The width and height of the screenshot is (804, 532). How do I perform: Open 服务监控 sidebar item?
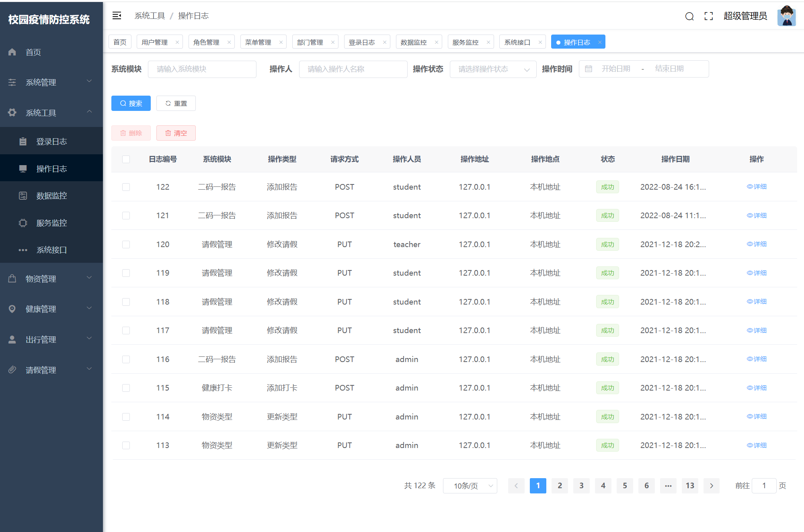(x=51, y=223)
